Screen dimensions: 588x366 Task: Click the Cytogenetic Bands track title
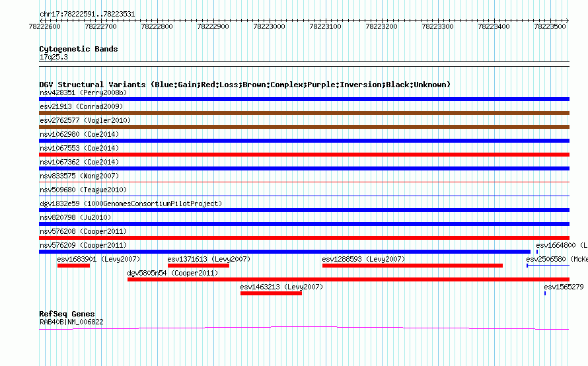pyautogui.click(x=79, y=49)
